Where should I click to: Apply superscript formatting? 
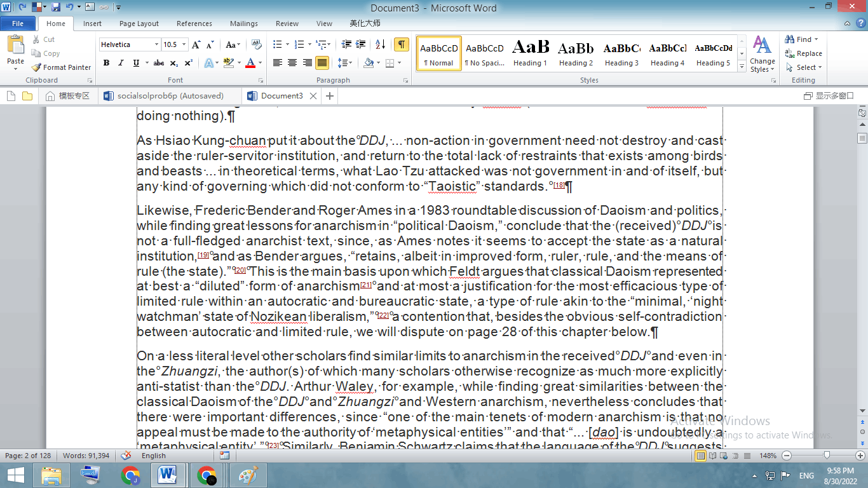[x=188, y=63]
